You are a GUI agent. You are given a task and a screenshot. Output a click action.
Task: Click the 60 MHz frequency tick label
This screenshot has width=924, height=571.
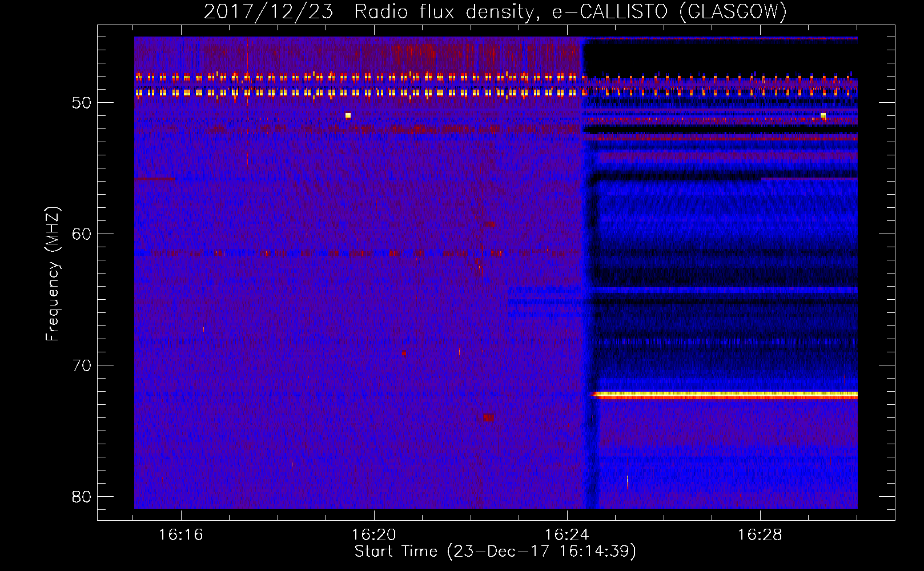(82, 234)
